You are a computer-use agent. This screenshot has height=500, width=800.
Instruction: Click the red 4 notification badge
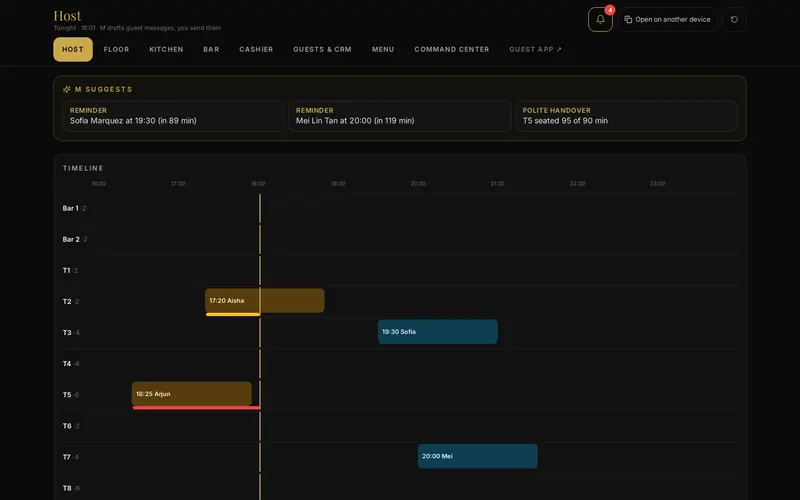pos(610,10)
